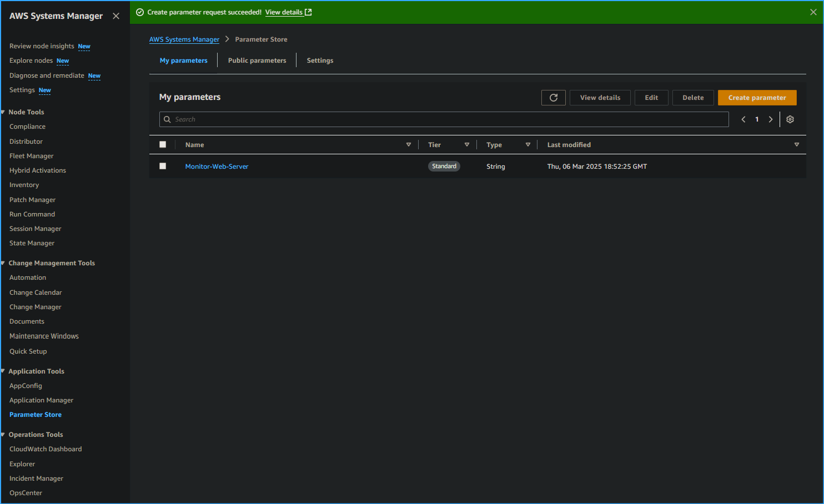Go to next page of parameters

pos(771,119)
